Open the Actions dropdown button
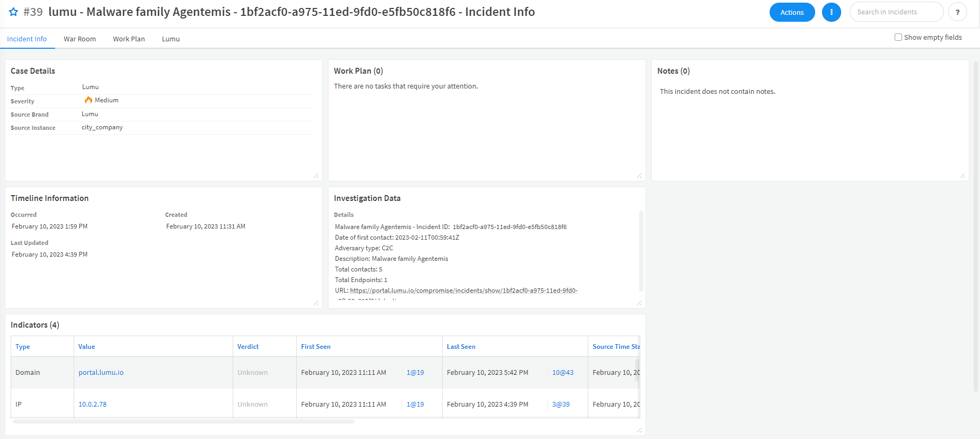Viewport: 980px width, 439px height. (x=792, y=12)
